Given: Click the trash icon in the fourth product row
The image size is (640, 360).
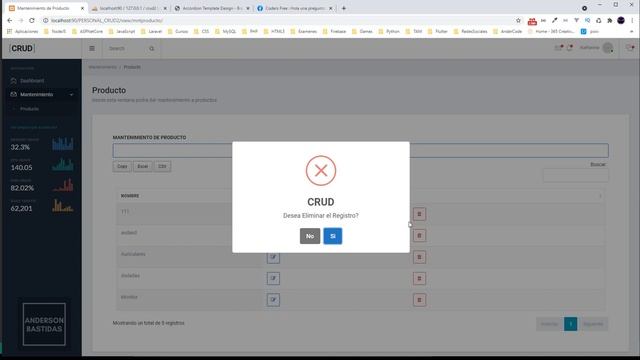Looking at the screenshot, I should tap(419, 278).
